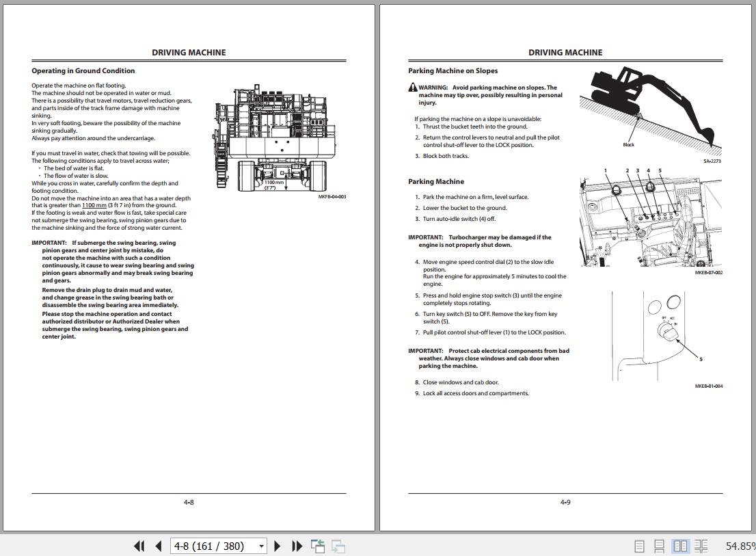The image size is (756, 556).
Task: Select two-page view layout
Action: [680, 546]
